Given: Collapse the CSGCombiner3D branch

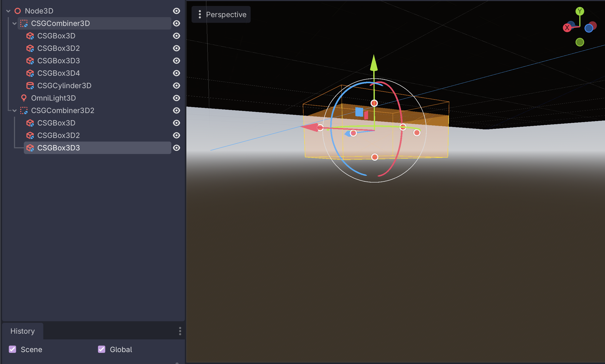Looking at the screenshot, I should [x=15, y=23].
